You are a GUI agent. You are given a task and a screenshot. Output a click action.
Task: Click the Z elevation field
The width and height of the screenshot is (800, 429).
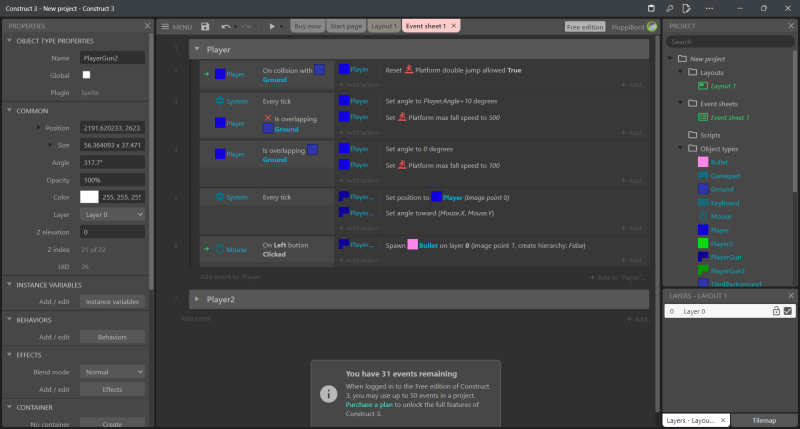pos(112,232)
